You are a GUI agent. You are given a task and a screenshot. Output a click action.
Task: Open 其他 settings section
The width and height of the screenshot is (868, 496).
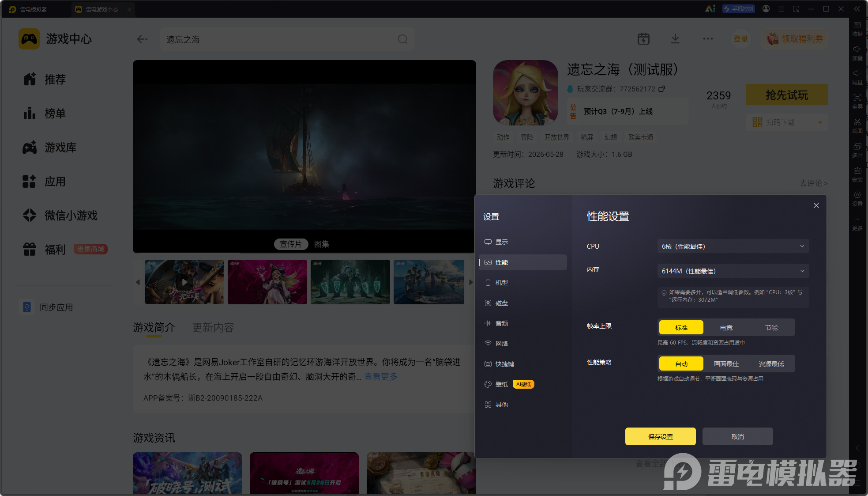(x=523, y=405)
